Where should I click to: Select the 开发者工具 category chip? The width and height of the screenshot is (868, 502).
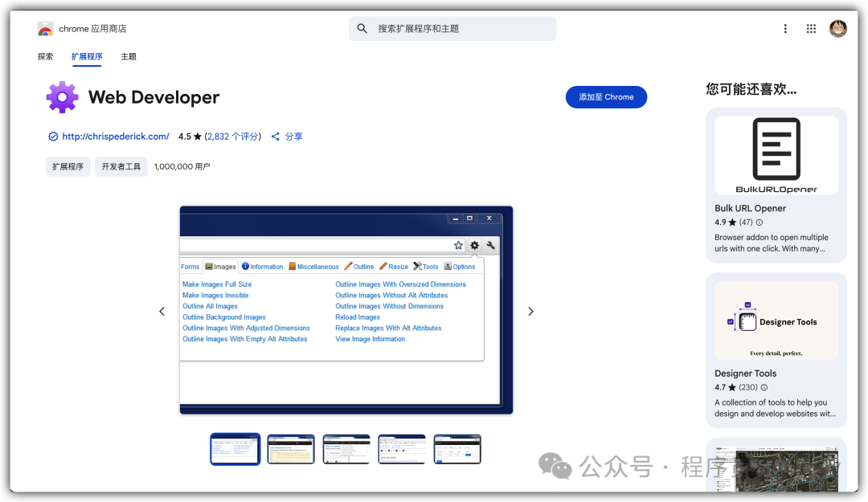[121, 167]
